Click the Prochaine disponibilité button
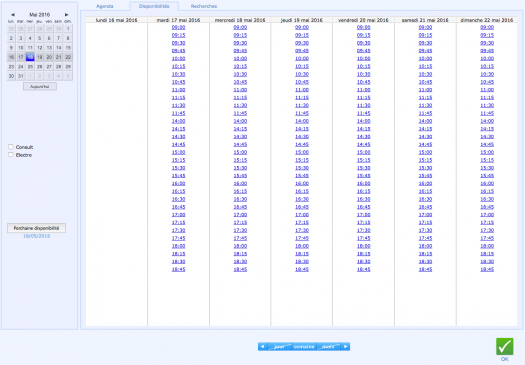The height and width of the screenshot is (365, 525). (36, 228)
